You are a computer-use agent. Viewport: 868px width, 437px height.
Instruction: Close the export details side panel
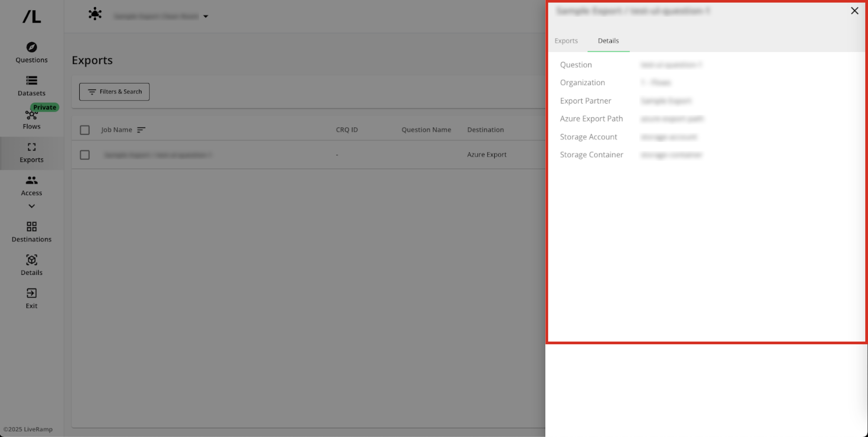pyautogui.click(x=854, y=11)
